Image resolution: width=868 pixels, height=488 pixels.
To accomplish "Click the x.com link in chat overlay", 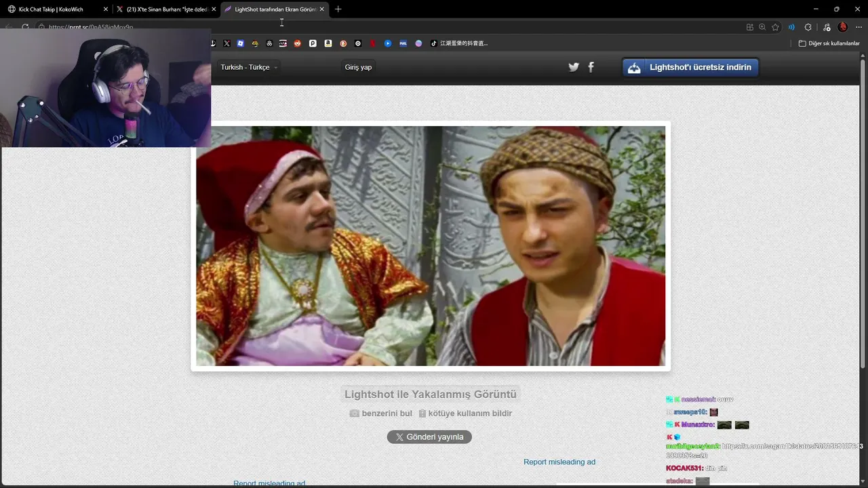I will coord(764,451).
